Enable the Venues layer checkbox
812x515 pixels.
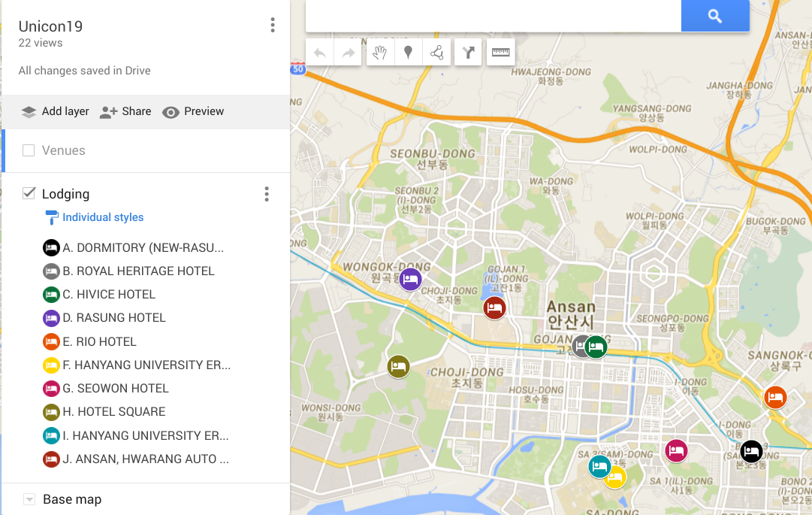tap(29, 150)
